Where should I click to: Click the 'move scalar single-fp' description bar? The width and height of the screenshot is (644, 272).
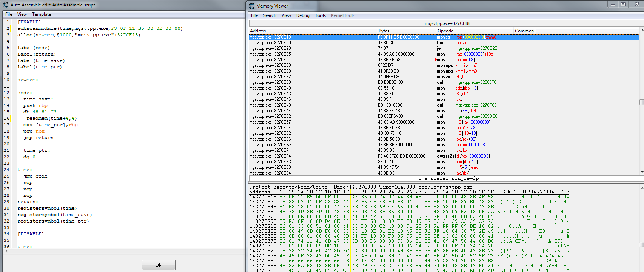click(x=447, y=178)
